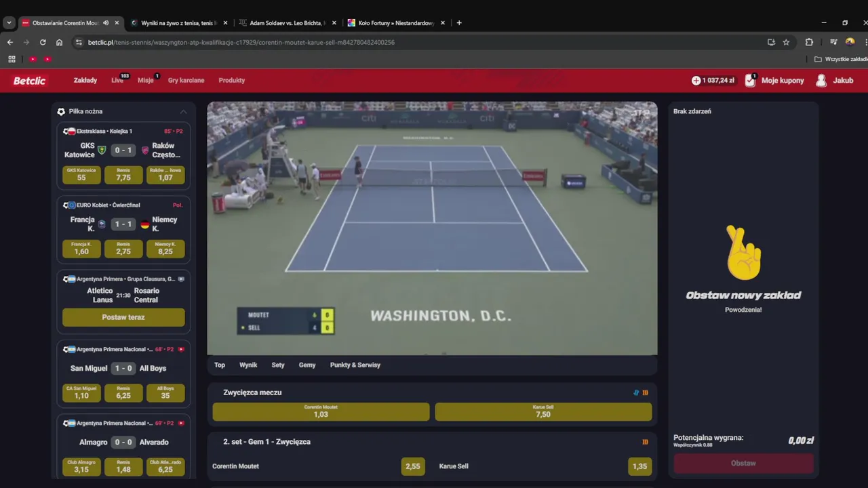The width and height of the screenshot is (868, 488).
Task: Mute the Obstawianie Corentin tab audio
Action: point(106,23)
